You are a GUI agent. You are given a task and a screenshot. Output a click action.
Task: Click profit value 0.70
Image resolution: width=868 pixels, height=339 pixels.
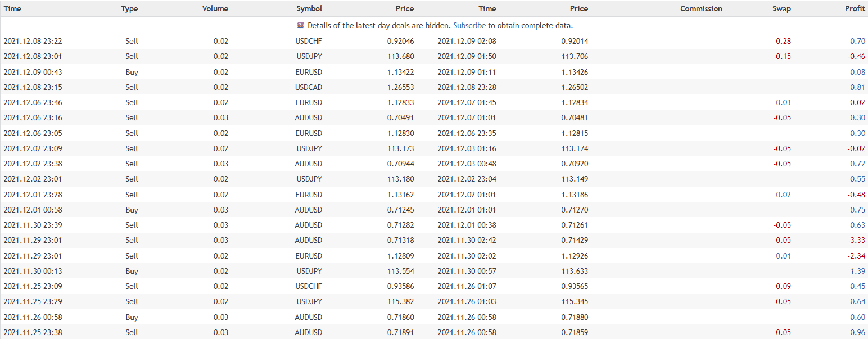858,41
